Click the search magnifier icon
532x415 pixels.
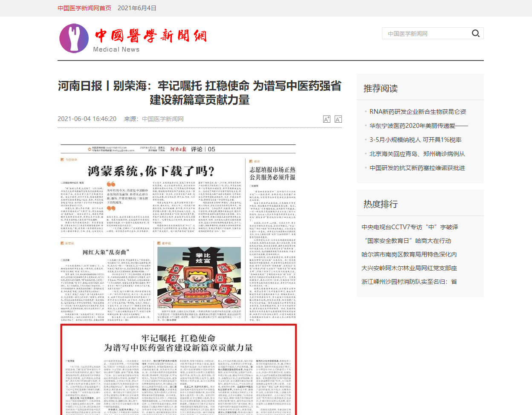[475, 33]
